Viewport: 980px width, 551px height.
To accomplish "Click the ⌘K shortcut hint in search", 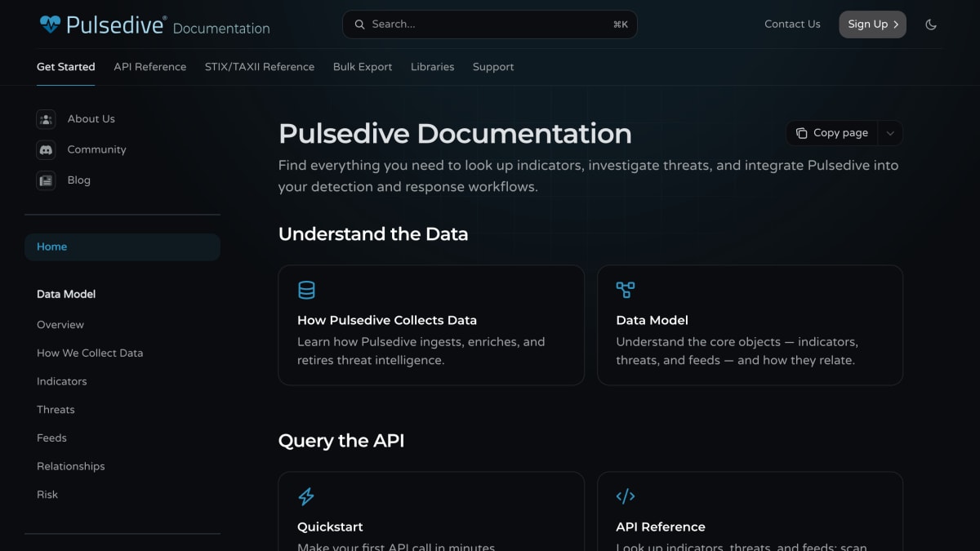I will [x=621, y=24].
